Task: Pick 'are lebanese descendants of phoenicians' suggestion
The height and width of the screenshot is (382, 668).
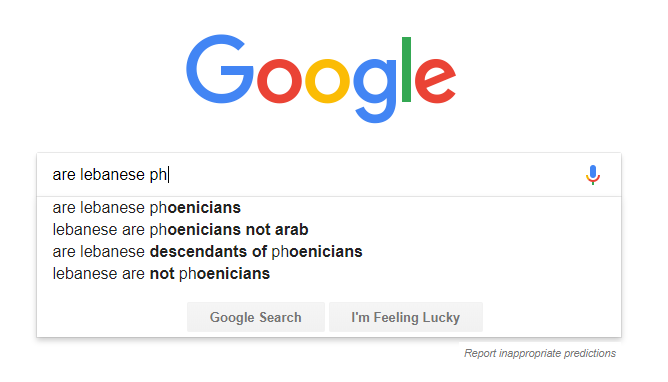Action: (x=207, y=252)
